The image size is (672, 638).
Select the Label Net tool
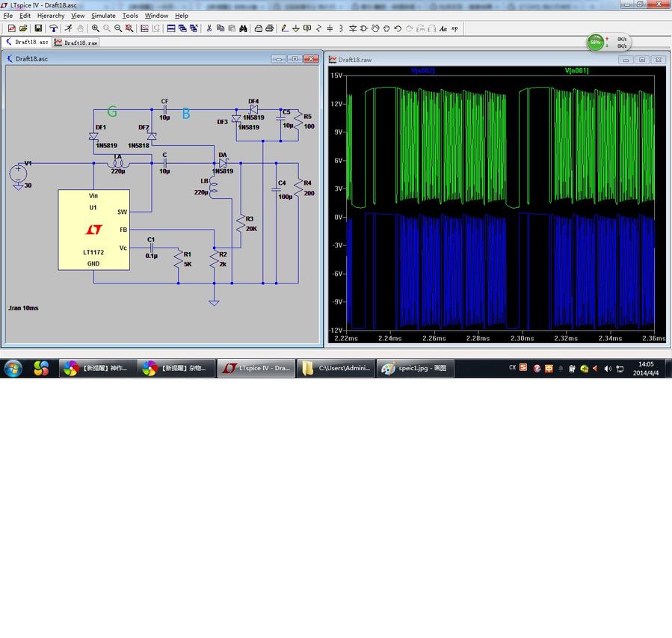coord(307,28)
